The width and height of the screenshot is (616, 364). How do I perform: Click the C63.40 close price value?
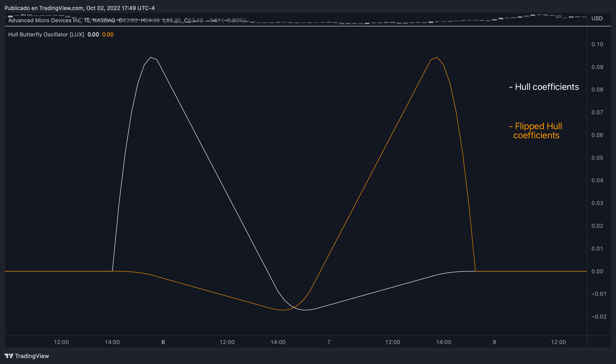tap(194, 20)
